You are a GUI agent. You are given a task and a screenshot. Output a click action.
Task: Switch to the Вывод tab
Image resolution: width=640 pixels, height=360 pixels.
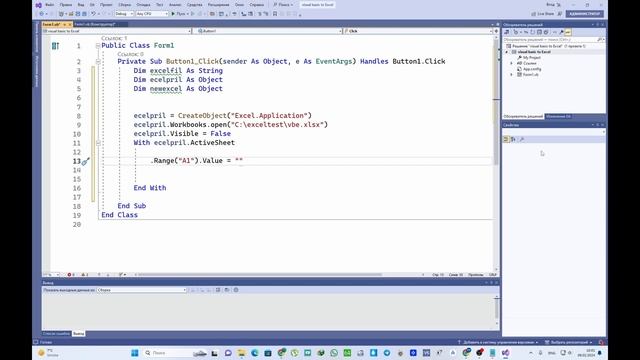[78, 334]
